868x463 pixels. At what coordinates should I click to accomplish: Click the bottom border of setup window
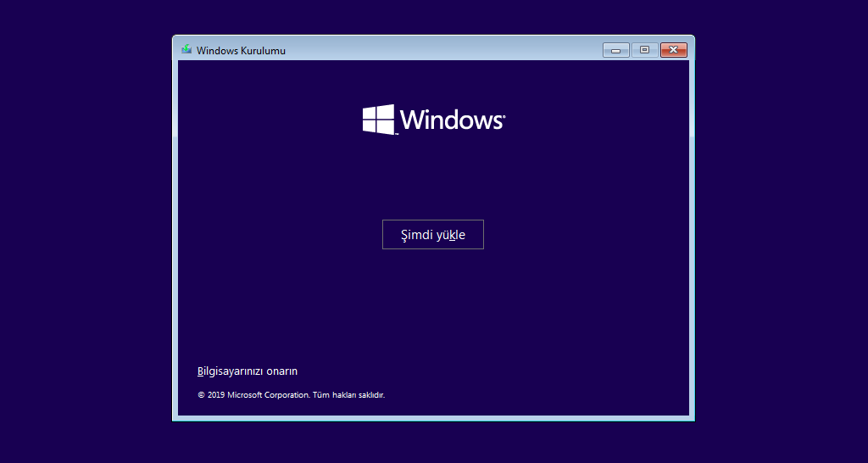(432, 418)
